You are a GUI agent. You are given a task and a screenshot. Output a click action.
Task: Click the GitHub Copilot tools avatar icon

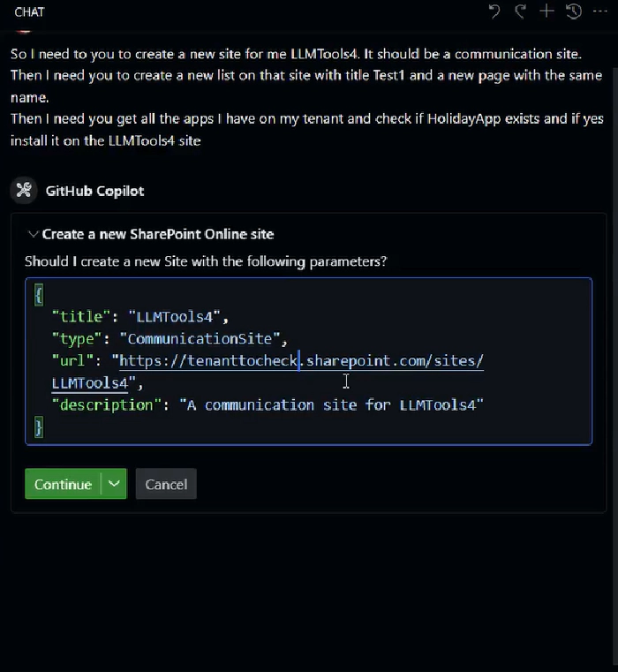pyautogui.click(x=24, y=190)
